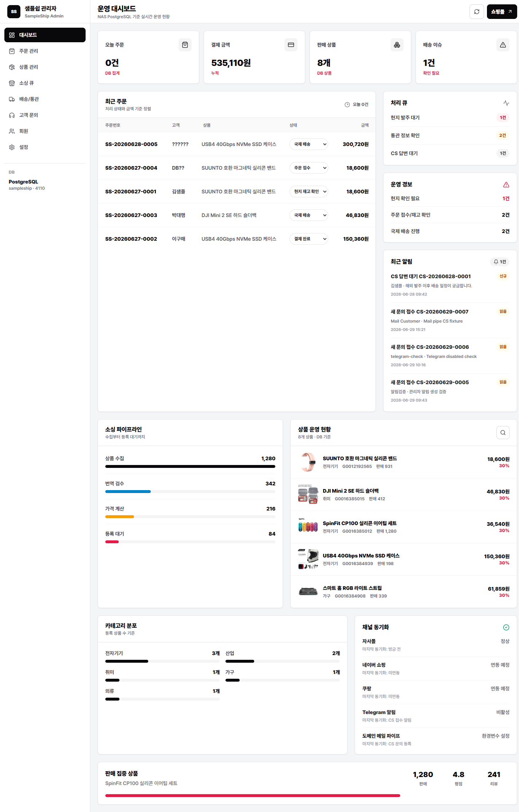519x812 pixels.
Task: Click the 300,720원 amount cell
Action: pos(355,144)
